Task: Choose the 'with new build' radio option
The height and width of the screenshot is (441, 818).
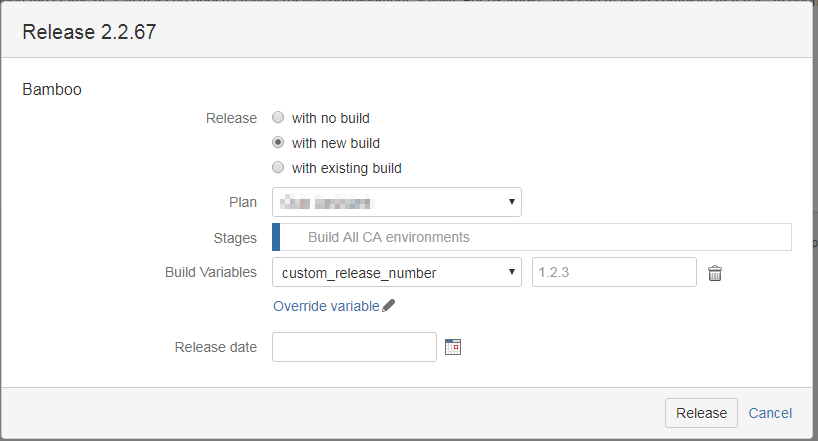Action: [x=278, y=143]
